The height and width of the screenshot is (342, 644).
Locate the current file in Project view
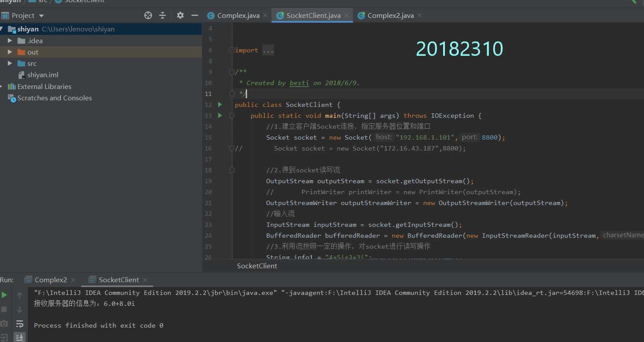coord(148,15)
